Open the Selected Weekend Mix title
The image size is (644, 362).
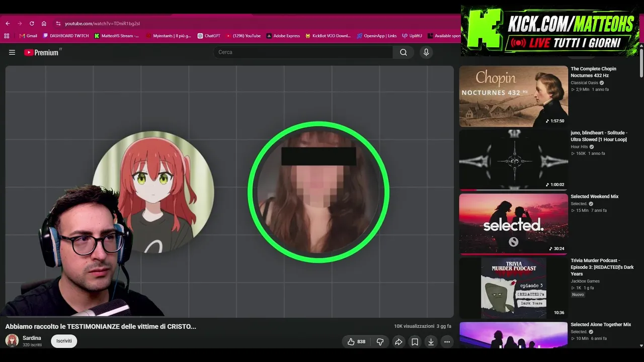tap(595, 197)
